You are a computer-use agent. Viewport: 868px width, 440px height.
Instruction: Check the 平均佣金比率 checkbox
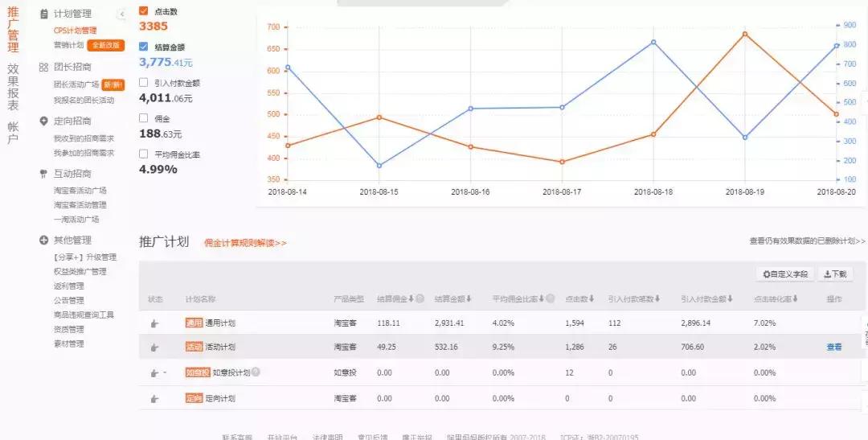(144, 154)
